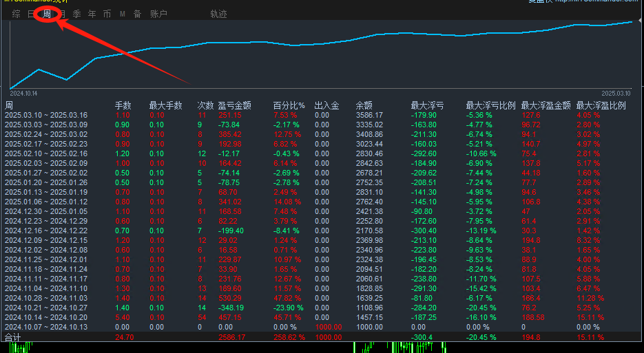Open the 年 (yearly) tab

point(92,14)
